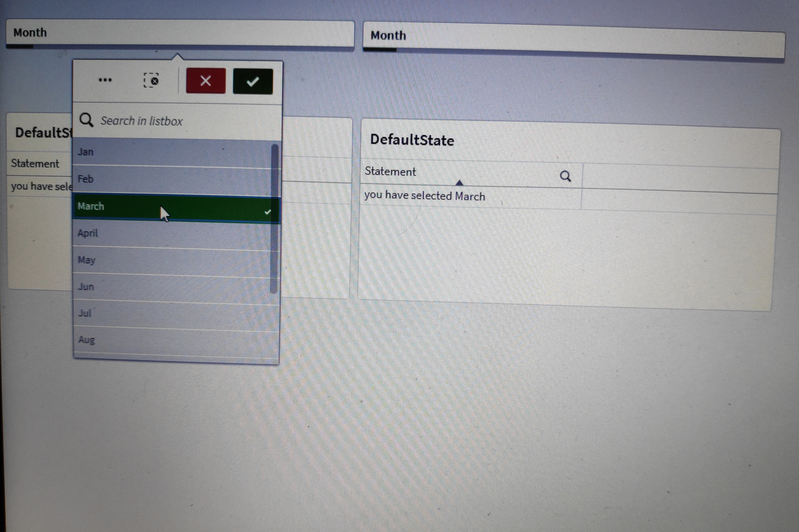This screenshot has width=799, height=532.
Task: Click the listbox search magnifier icon
Action: pos(86,120)
